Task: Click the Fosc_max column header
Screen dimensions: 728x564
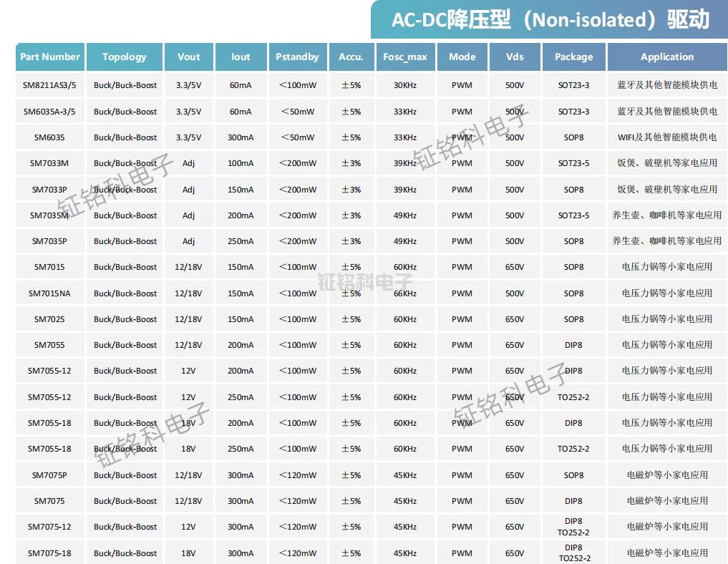Action: 405,57
